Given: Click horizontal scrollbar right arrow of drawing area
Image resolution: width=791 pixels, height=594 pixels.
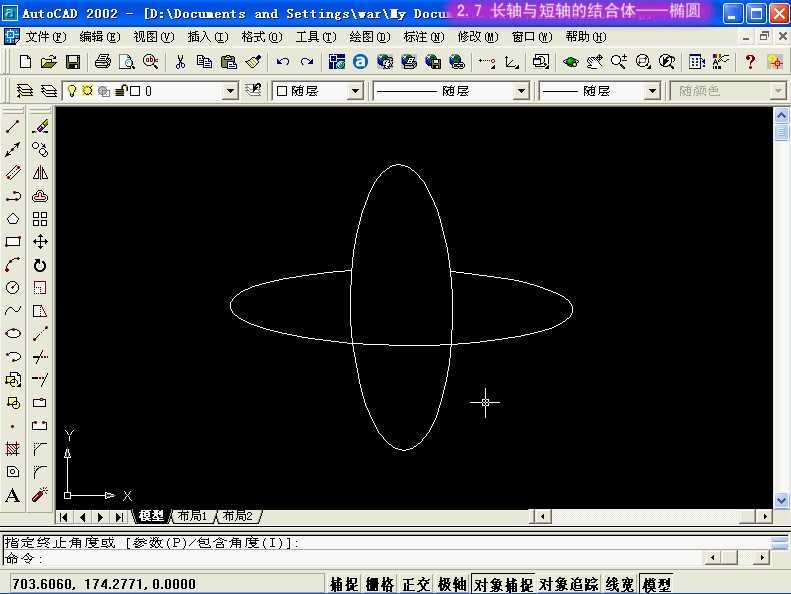Looking at the screenshot, I should tap(765, 516).
